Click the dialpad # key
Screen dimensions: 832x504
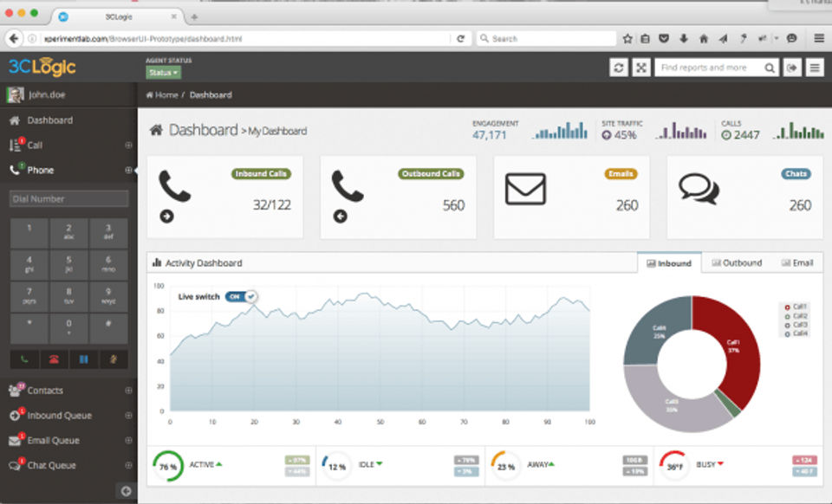tap(108, 327)
